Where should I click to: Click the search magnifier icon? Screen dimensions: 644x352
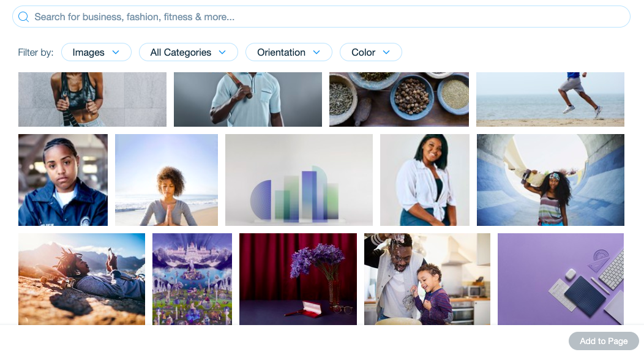coord(23,17)
